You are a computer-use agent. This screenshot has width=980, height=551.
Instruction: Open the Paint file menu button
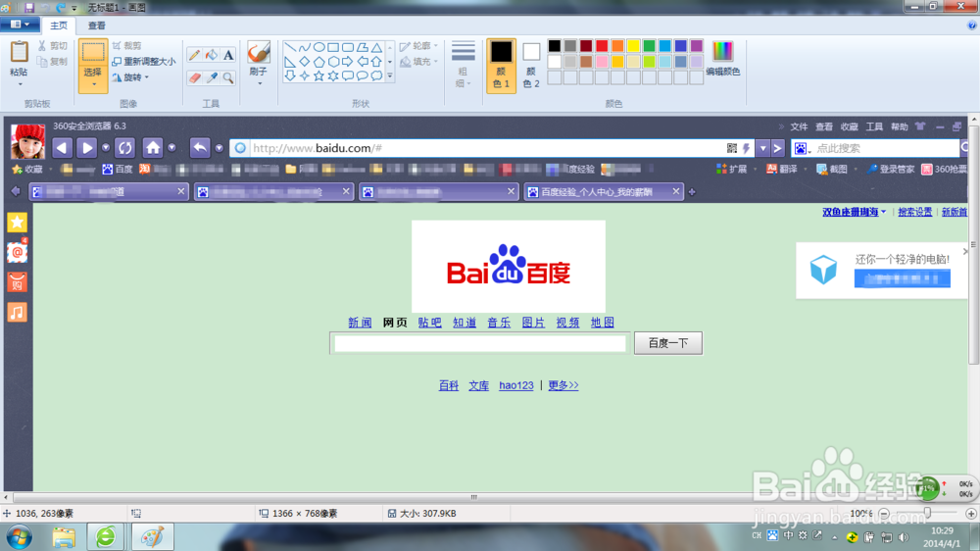20,25
